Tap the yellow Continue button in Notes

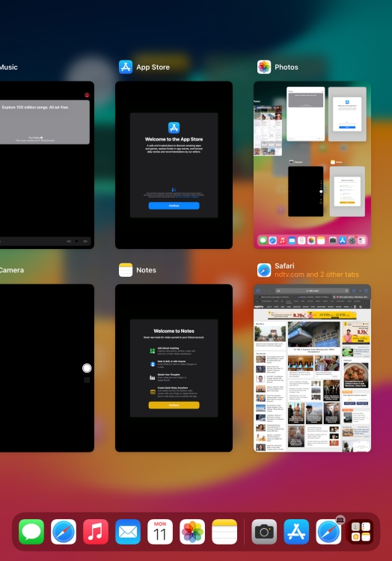click(x=174, y=405)
